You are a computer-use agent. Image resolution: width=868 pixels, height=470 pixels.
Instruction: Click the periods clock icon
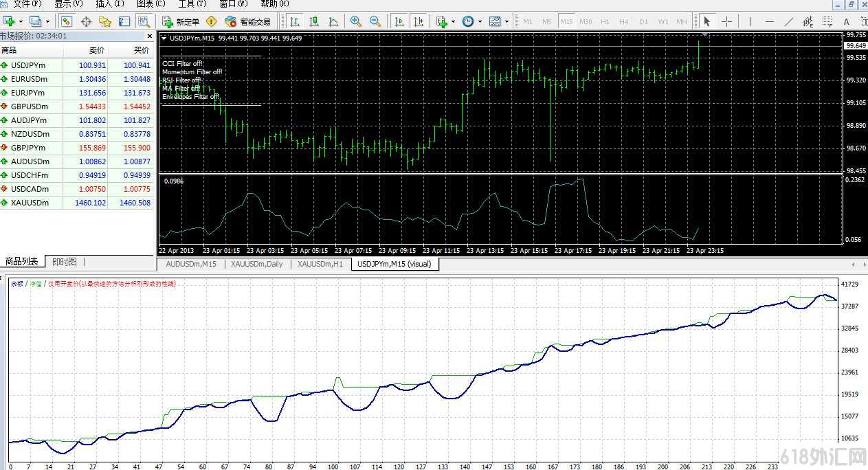pyautogui.click(x=468, y=21)
